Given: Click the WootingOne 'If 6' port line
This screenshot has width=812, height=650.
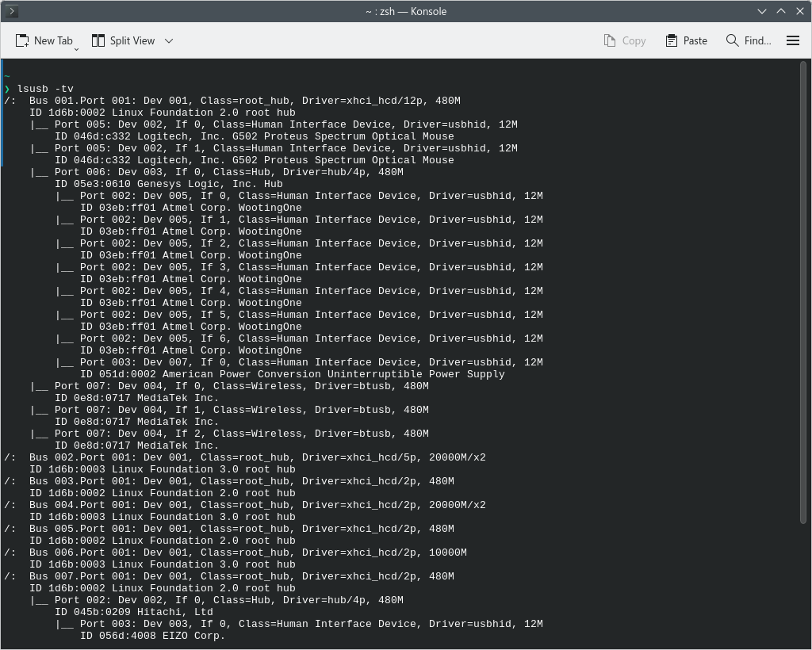Looking at the screenshot, I should tap(299, 338).
